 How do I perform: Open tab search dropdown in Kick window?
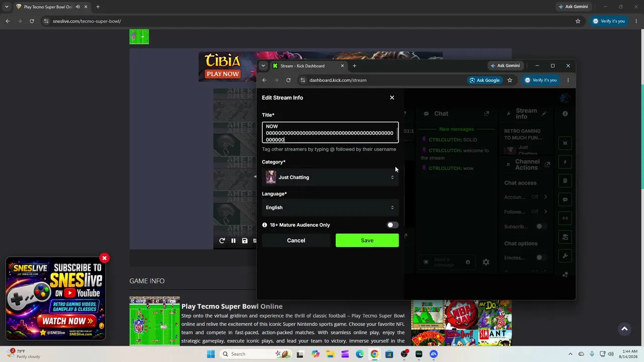pos(263,66)
